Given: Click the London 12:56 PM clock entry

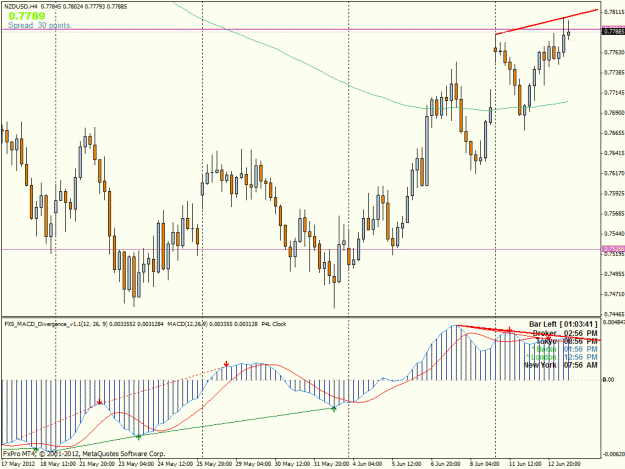Looking at the screenshot, I should pyautogui.click(x=562, y=357).
